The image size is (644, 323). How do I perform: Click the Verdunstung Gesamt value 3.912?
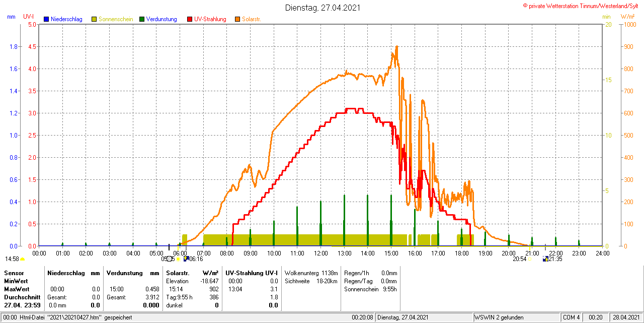[151, 297]
